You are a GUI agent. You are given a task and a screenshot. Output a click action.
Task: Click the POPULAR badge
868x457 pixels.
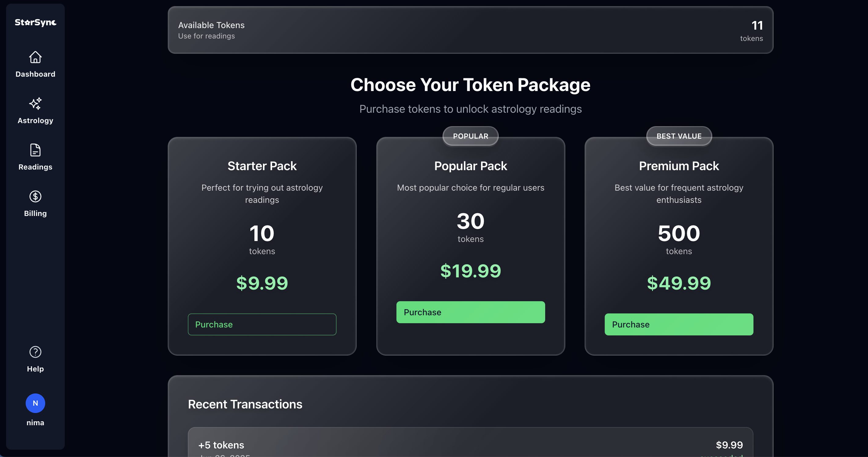[x=470, y=136]
